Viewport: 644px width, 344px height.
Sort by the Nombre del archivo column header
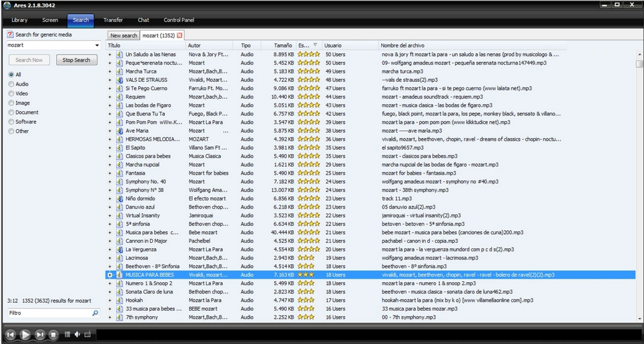click(472, 45)
